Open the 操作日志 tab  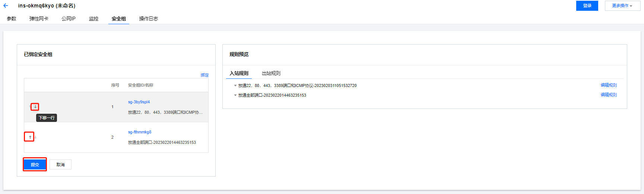[148, 19]
